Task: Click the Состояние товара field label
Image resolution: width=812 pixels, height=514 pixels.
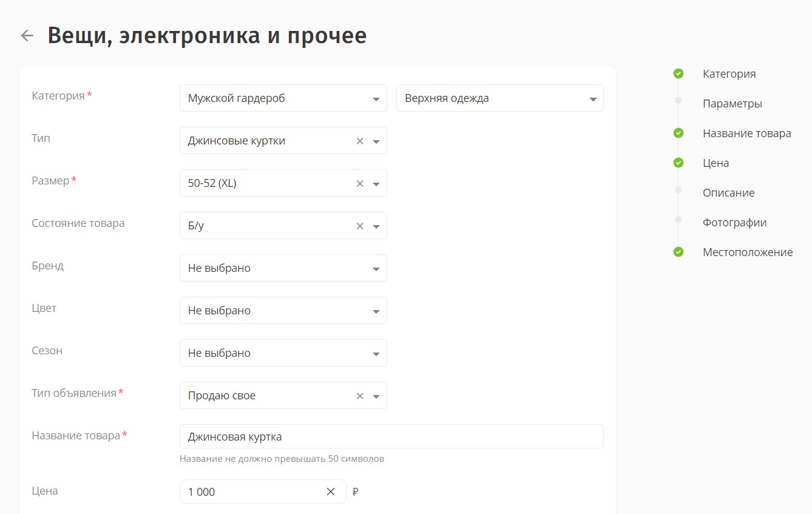Action: pyautogui.click(x=78, y=223)
